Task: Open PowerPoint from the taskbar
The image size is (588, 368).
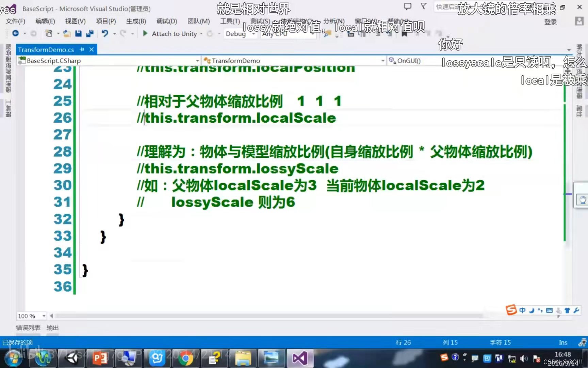Action: click(x=100, y=358)
